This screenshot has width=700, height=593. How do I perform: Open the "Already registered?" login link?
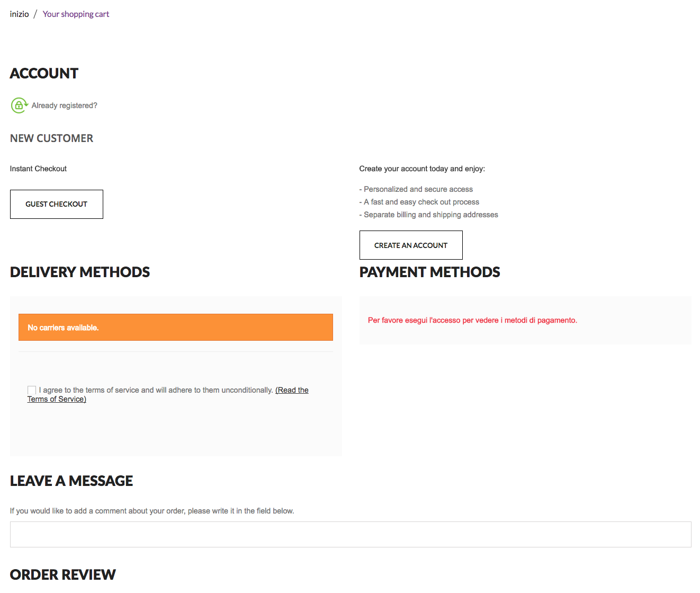pyautogui.click(x=64, y=105)
